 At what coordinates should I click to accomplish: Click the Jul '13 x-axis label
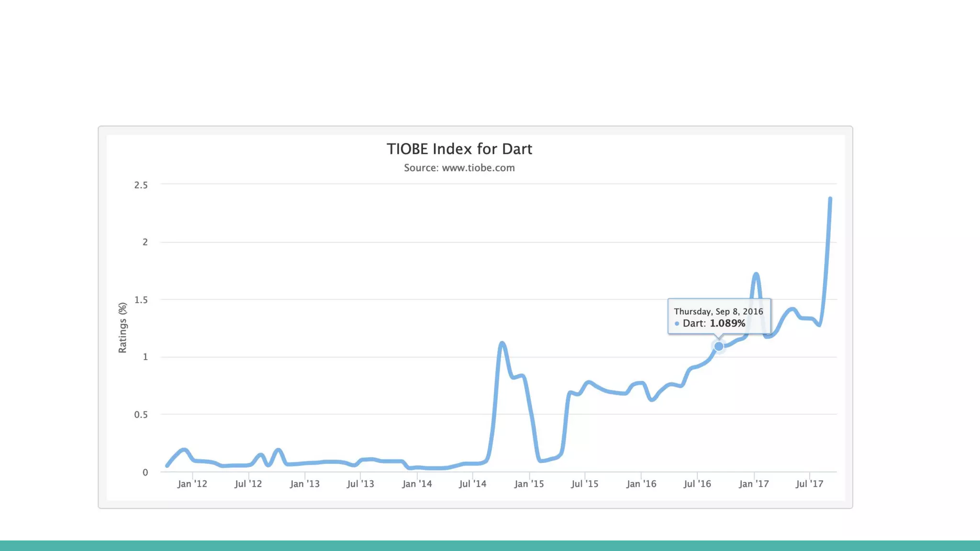tap(360, 484)
